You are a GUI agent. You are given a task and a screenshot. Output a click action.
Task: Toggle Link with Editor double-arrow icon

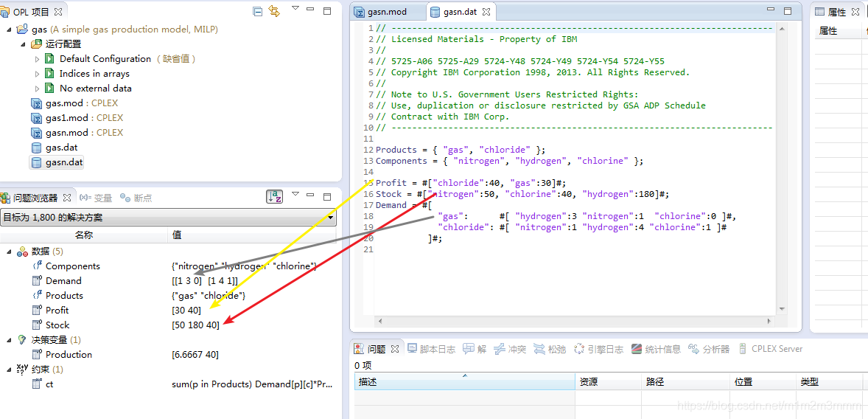274,11
